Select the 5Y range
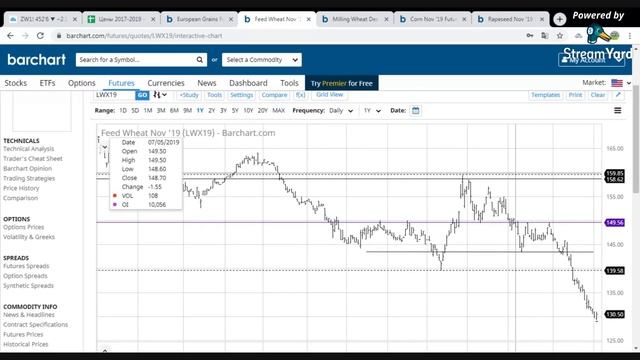This screenshot has height=360, width=640. [235, 111]
